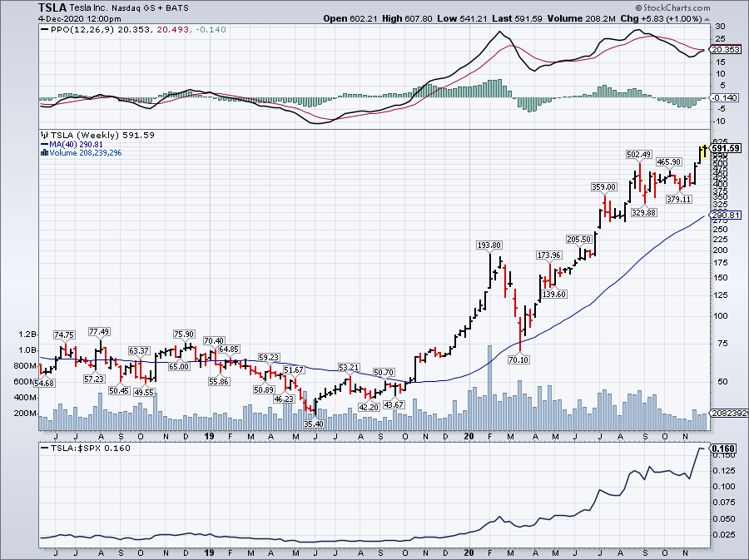
Task: Click the 75.90 price peak label
Action: [184, 335]
